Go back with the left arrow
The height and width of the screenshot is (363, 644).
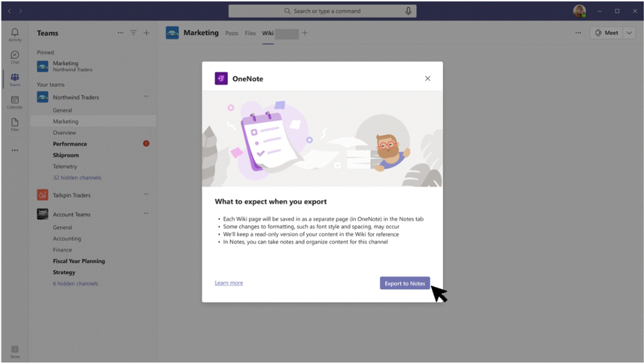[9, 11]
